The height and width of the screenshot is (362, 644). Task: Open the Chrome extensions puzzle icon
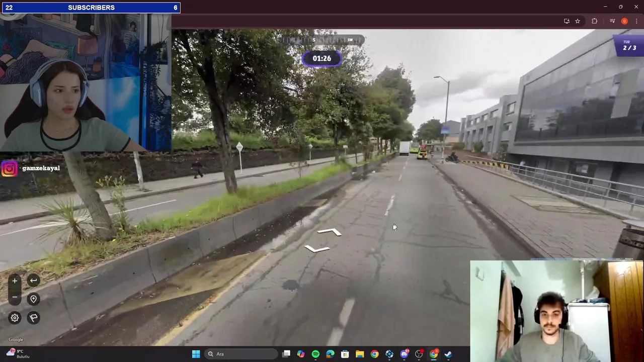tap(595, 21)
